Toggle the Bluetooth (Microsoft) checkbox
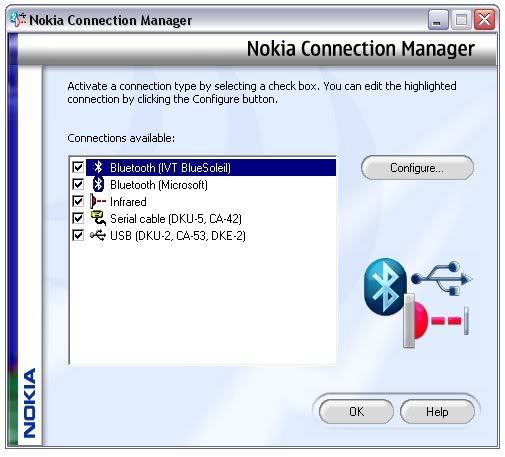Screen dimensions: 505x457 (x=78, y=184)
